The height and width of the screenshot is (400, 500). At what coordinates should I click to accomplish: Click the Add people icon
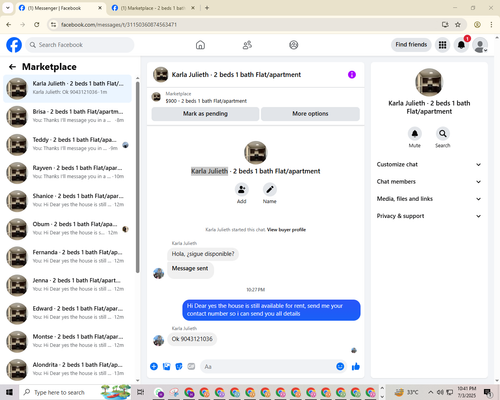242,190
